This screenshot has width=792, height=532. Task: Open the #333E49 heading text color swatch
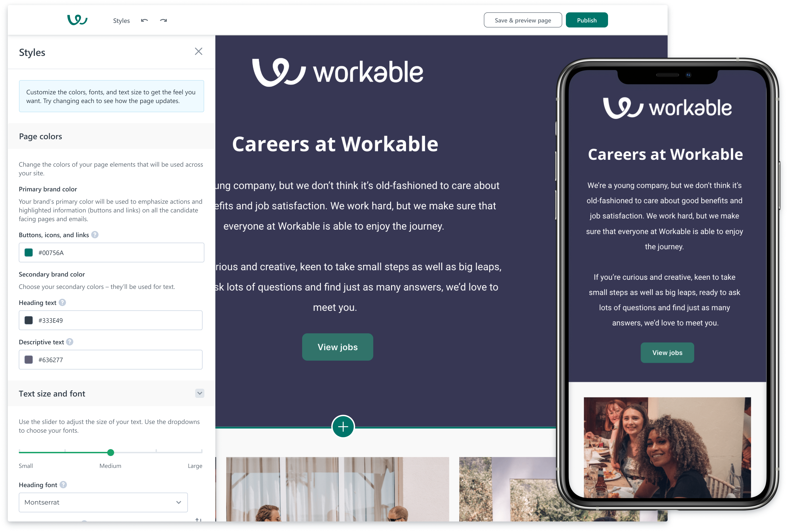coord(29,320)
